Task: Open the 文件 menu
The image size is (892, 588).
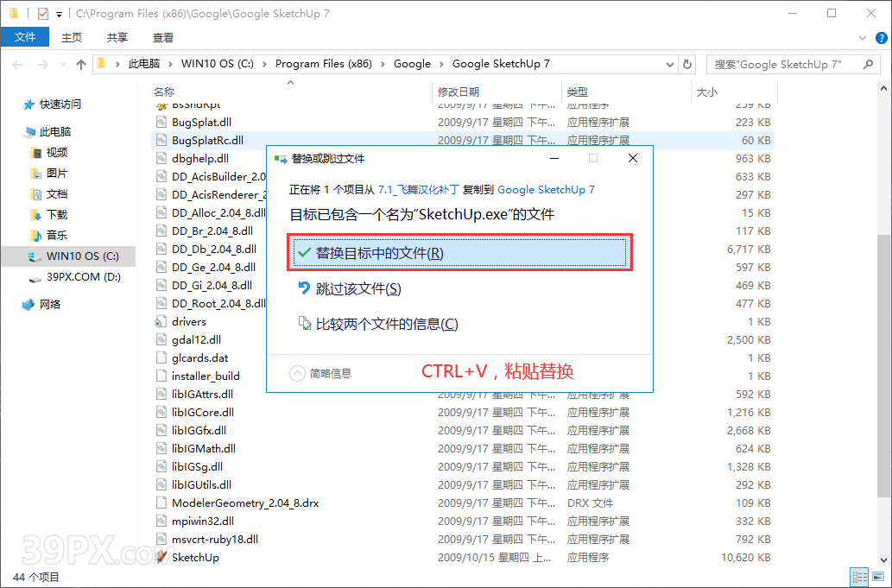Action: (x=25, y=37)
